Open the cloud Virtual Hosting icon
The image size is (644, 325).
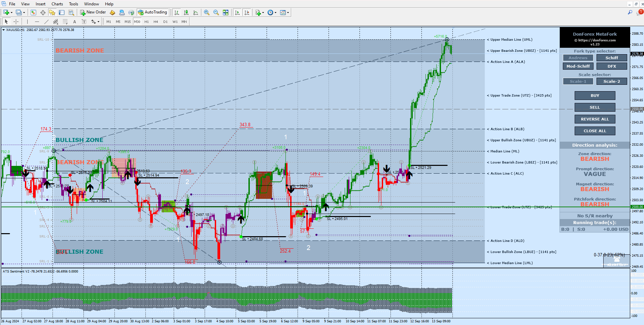[122, 12]
